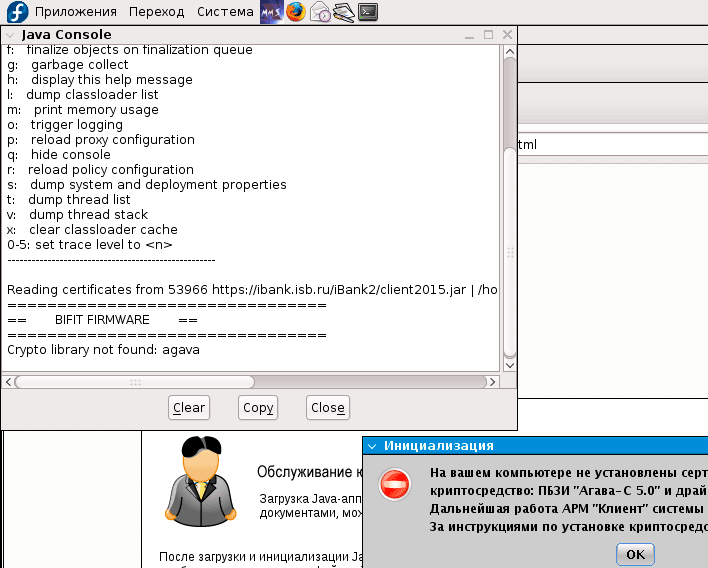Launch the MMS panel icon
708x568 pixels.
[x=272, y=12]
